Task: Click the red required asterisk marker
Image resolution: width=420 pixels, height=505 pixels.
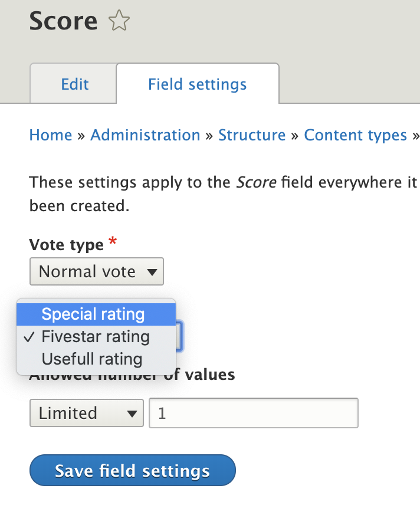Action: pyautogui.click(x=113, y=242)
